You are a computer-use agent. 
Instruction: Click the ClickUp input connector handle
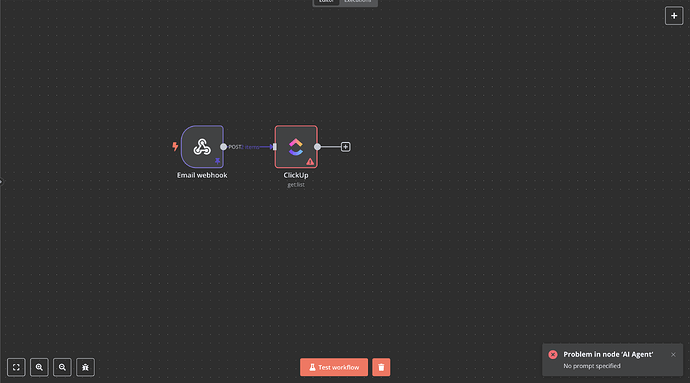[275, 147]
